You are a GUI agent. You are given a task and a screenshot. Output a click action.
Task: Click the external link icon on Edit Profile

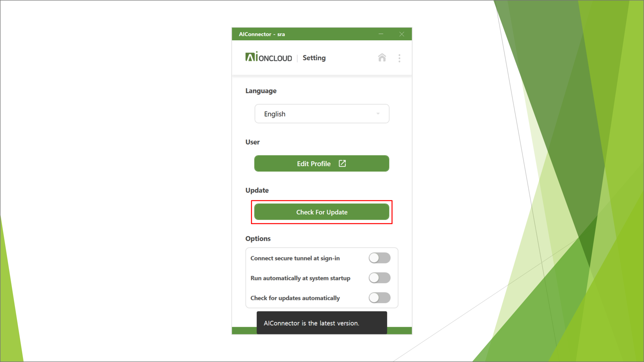click(342, 164)
